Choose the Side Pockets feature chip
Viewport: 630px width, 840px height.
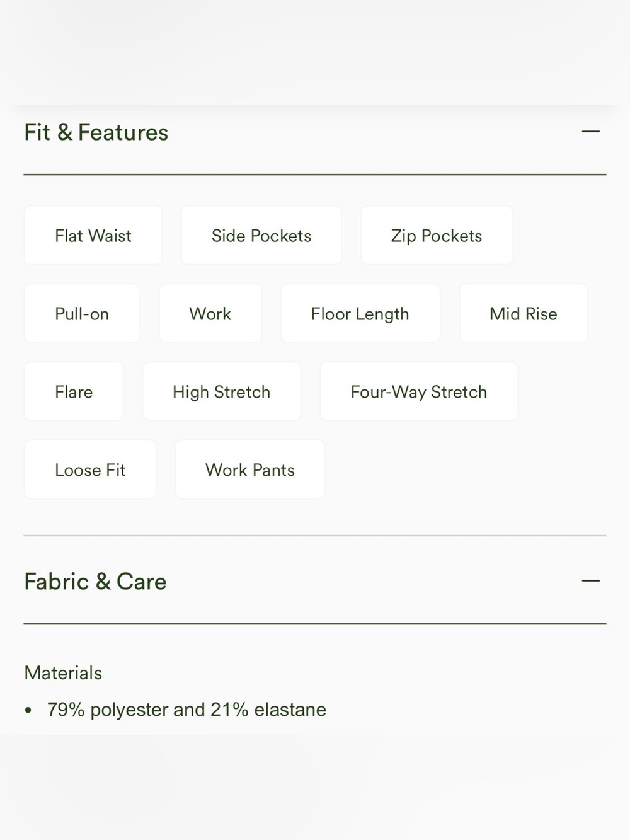[x=261, y=235]
